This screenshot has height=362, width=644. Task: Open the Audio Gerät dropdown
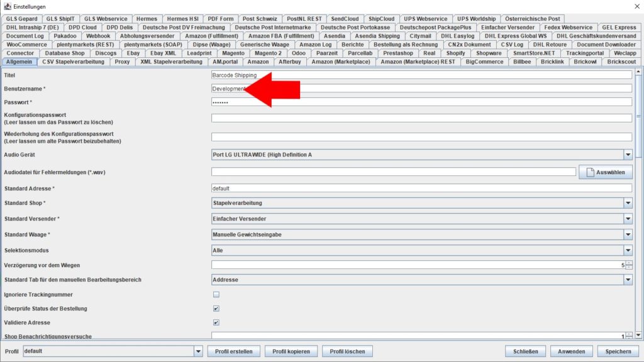[628, 155]
